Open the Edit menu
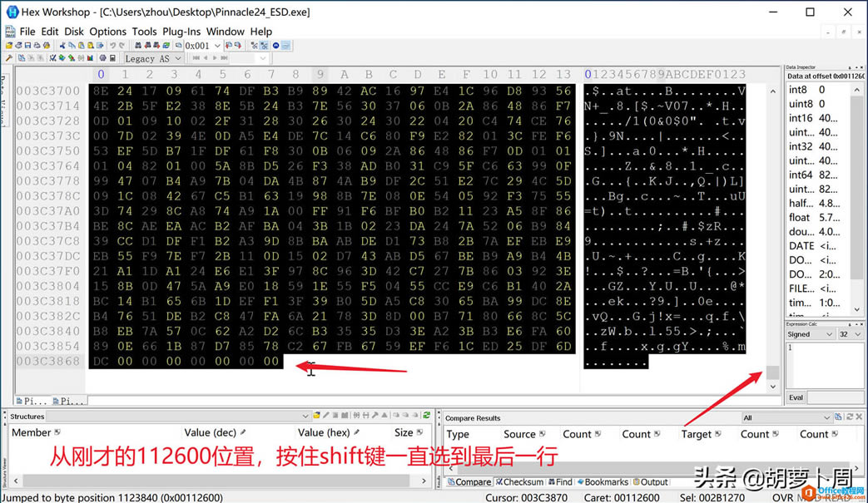The image size is (868, 503). [x=49, y=32]
